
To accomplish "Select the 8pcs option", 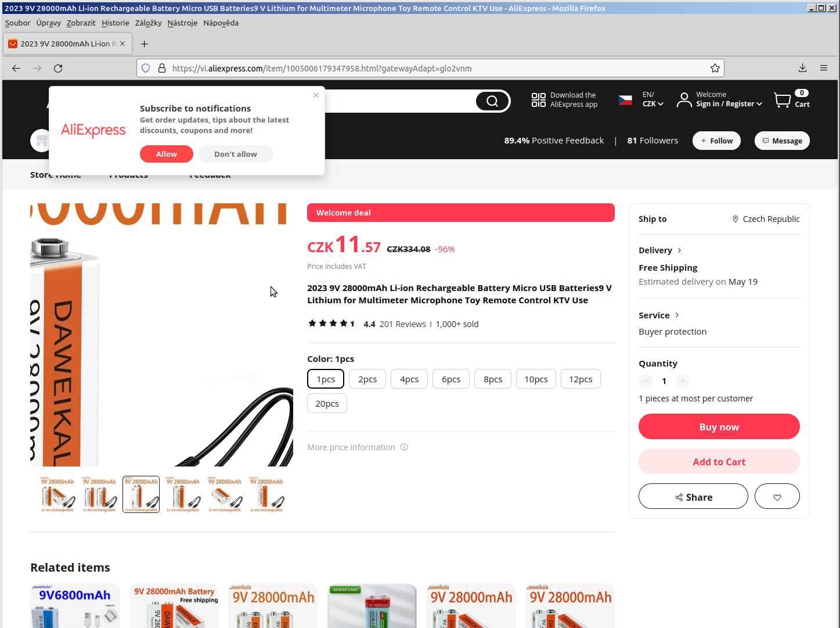I will click(x=493, y=379).
